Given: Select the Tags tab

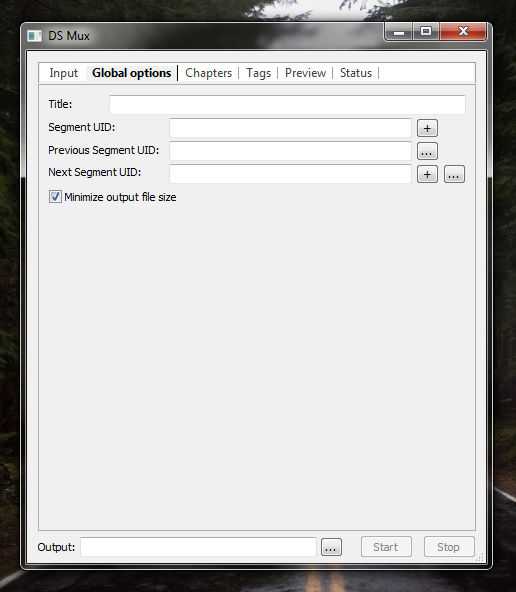Looking at the screenshot, I should point(259,73).
